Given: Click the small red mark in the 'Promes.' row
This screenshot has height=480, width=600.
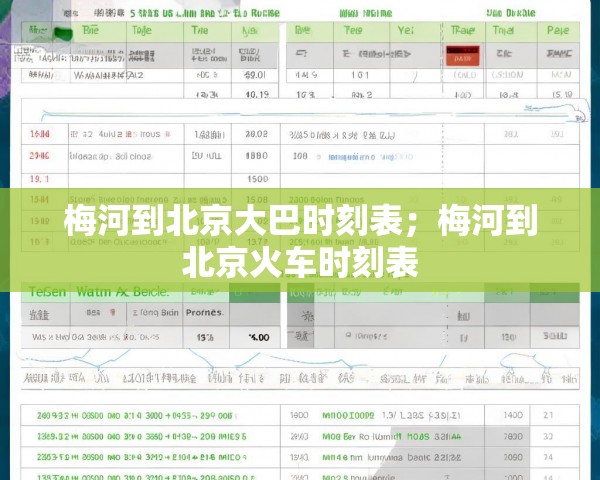Looking at the screenshot, I should (x=113, y=312).
